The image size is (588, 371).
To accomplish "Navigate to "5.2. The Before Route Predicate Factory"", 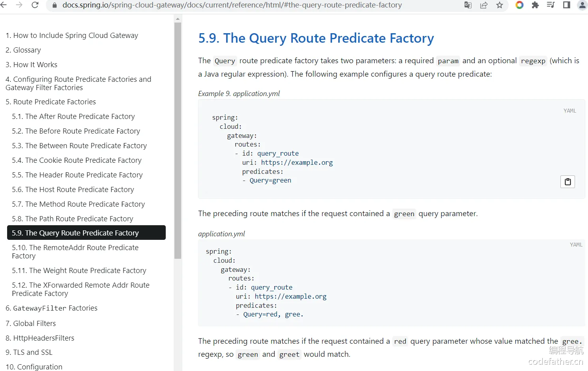I will pos(76,131).
